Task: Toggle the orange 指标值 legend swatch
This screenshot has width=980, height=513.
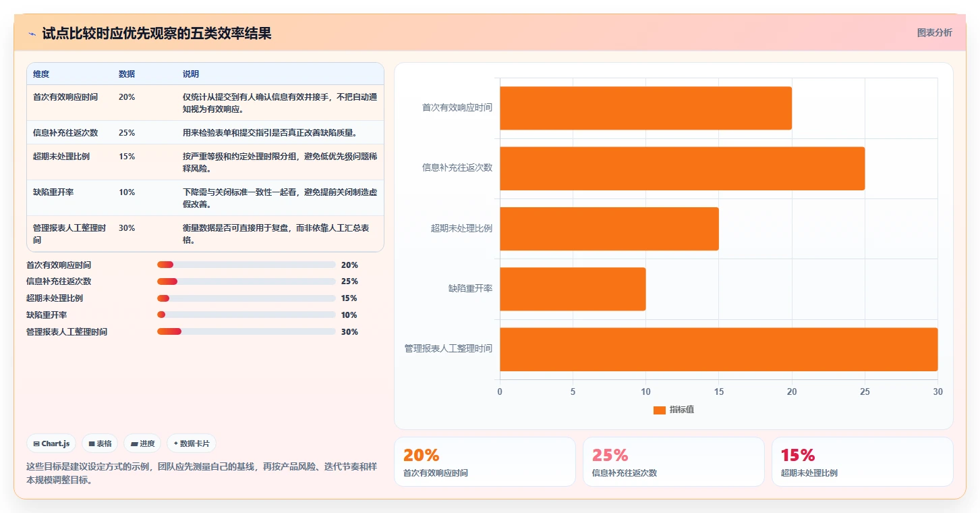Action: (660, 410)
